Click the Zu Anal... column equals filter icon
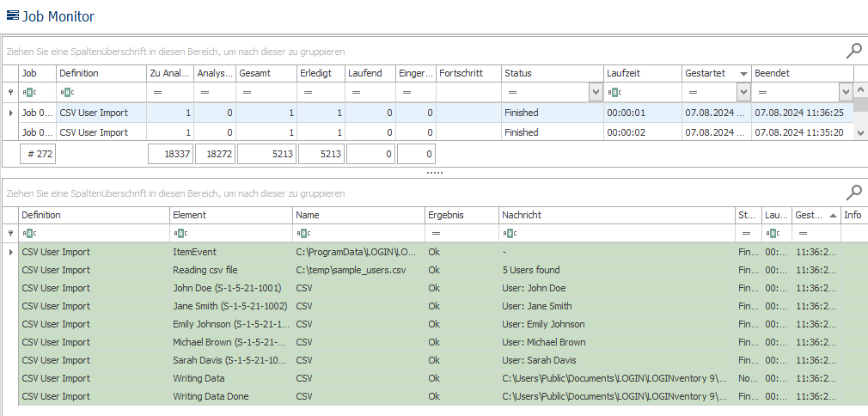 pyautogui.click(x=157, y=93)
